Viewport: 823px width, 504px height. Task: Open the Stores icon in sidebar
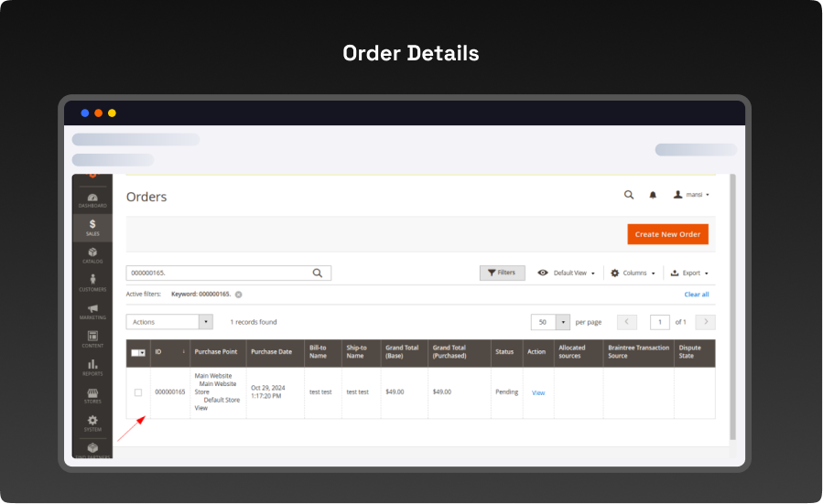pos(92,395)
